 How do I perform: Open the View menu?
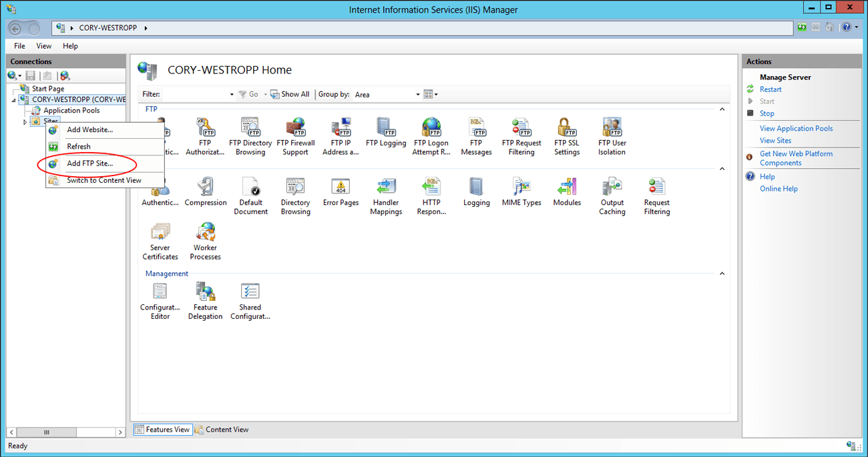pyautogui.click(x=43, y=45)
